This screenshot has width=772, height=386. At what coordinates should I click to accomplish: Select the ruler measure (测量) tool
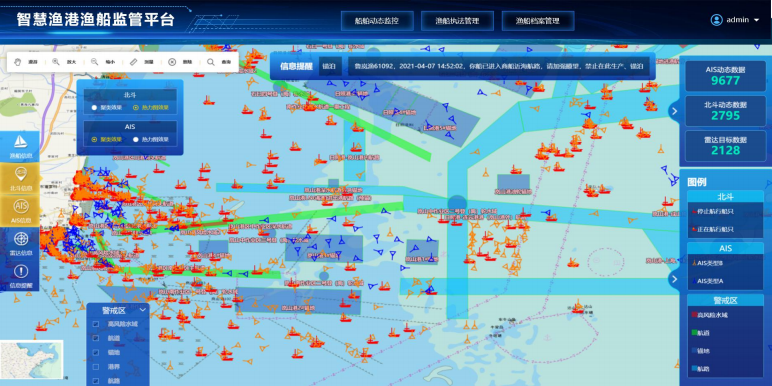pos(133,62)
